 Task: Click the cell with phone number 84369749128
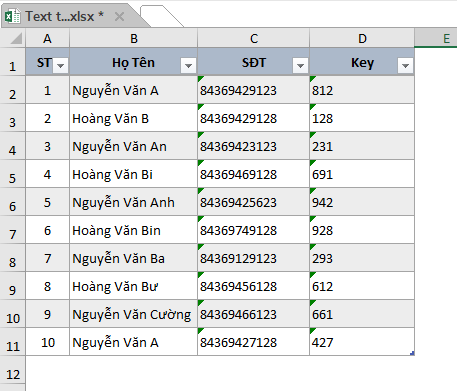click(253, 230)
